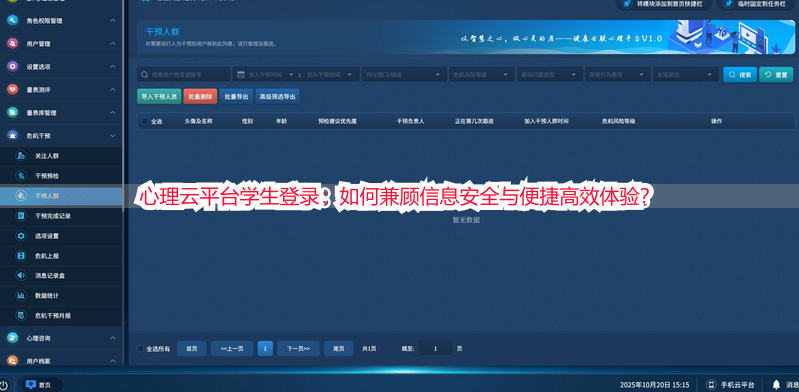This screenshot has height=392, width=799.
Task: Open the 异常行为表现 dropdown
Action: coord(618,74)
